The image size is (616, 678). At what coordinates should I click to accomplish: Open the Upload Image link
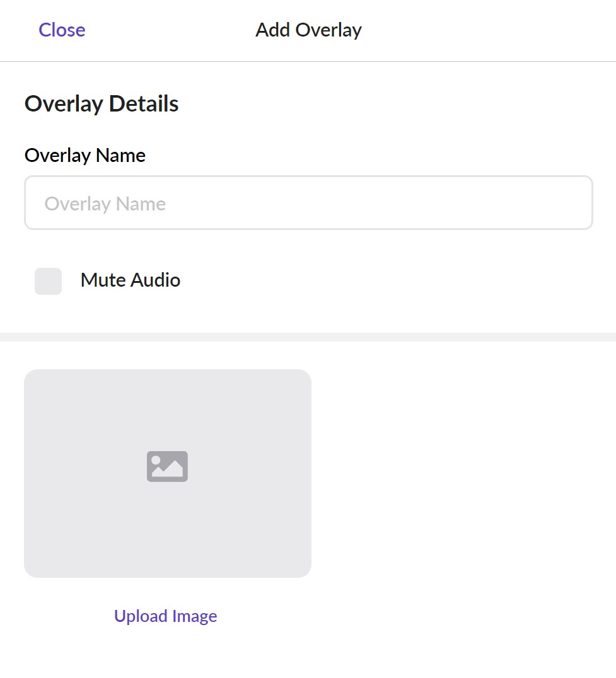point(165,616)
